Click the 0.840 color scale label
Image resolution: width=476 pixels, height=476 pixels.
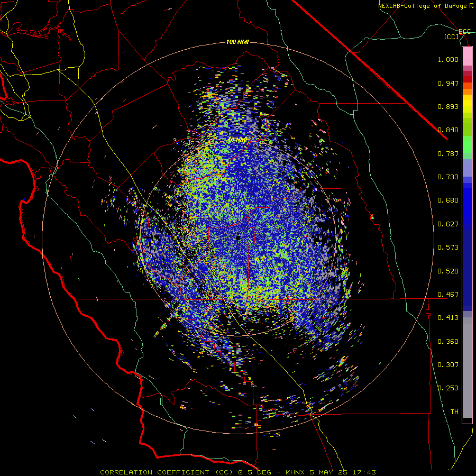[x=448, y=130]
